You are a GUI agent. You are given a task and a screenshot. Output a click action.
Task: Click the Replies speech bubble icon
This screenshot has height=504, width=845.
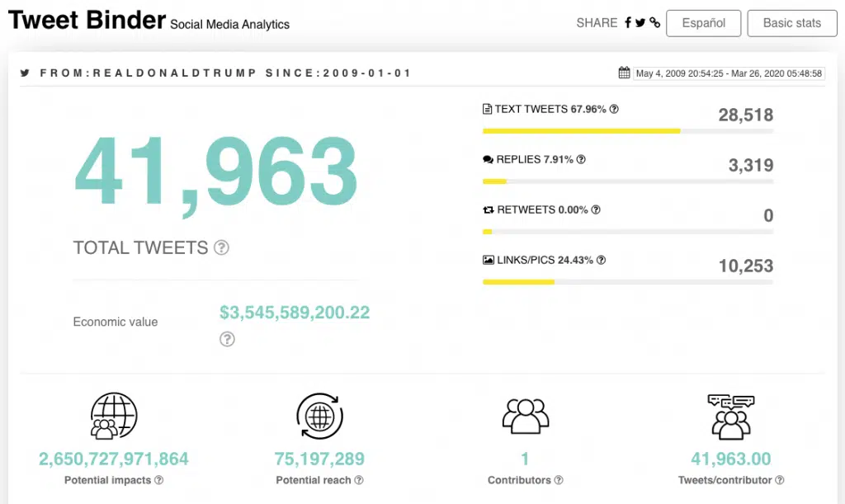[x=489, y=159]
